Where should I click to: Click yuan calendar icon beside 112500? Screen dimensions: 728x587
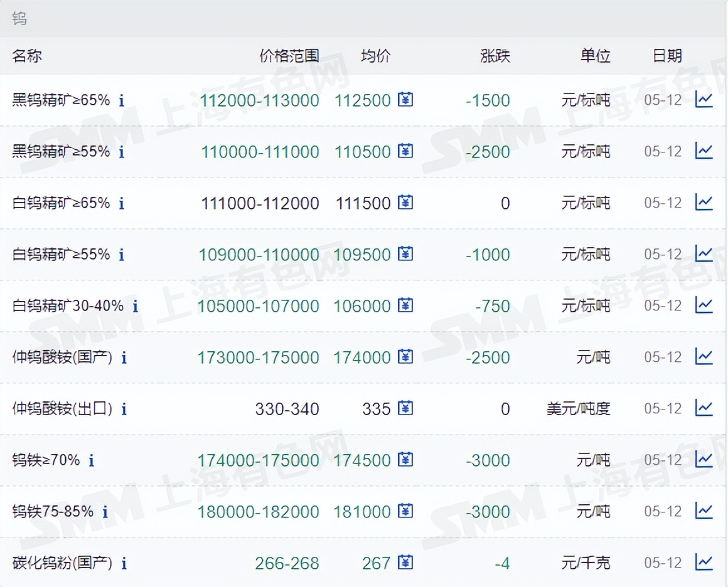405,99
